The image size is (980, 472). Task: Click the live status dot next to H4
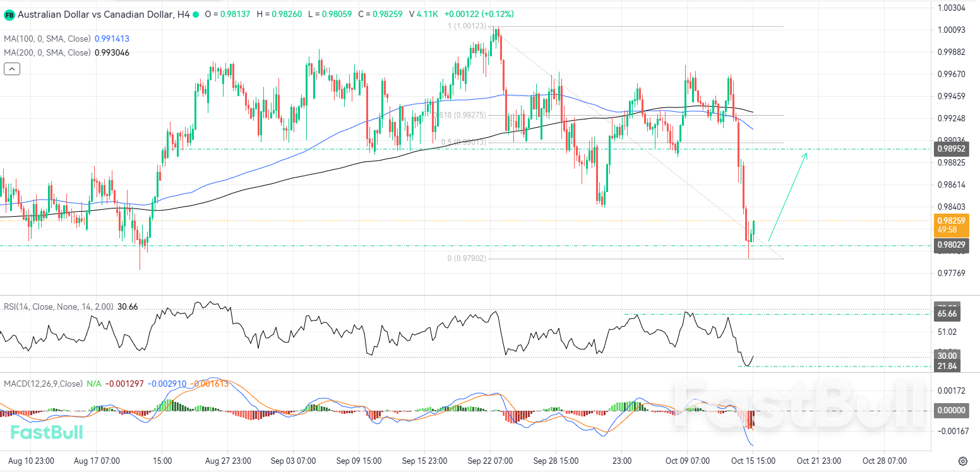pyautogui.click(x=196, y=14)
